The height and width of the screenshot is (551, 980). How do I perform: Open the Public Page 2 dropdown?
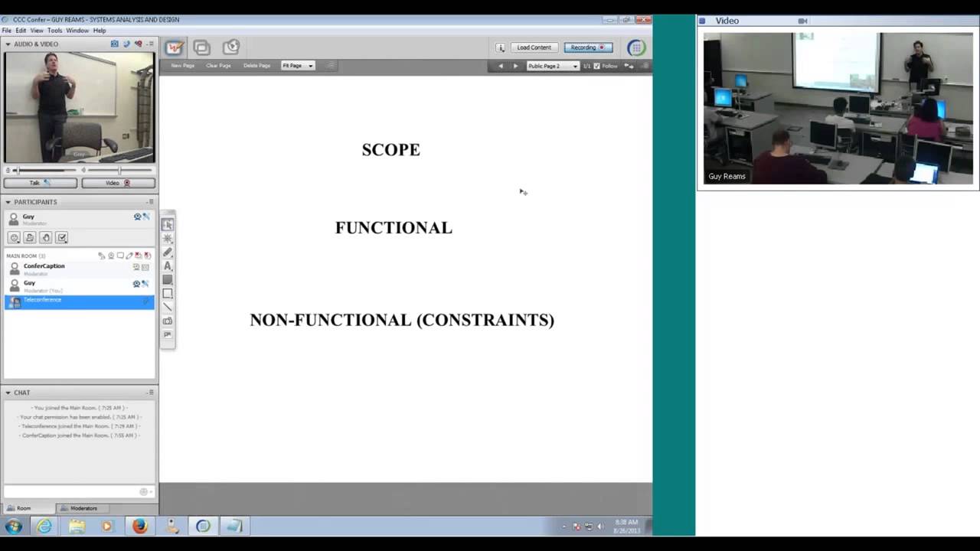coord(553,66)
